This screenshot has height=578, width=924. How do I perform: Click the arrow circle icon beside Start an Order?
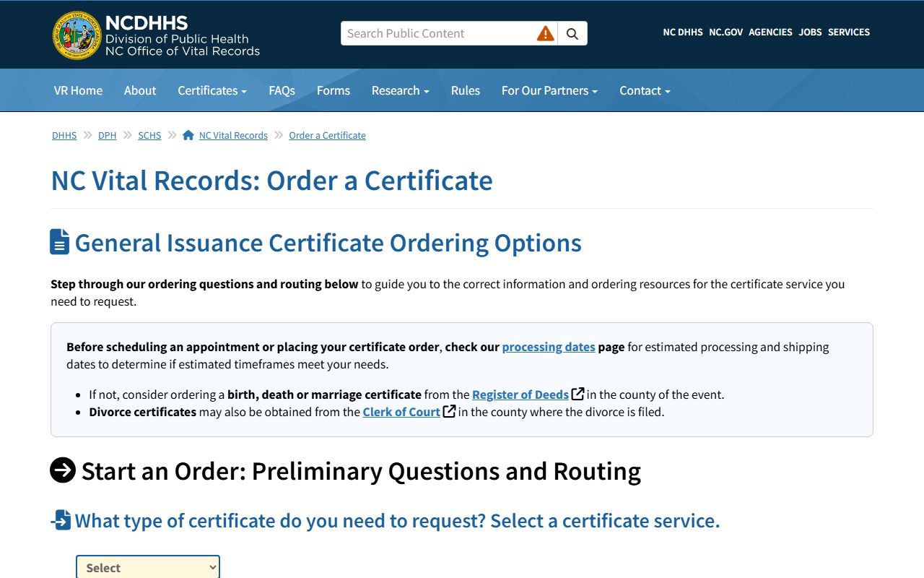(63, 470)
